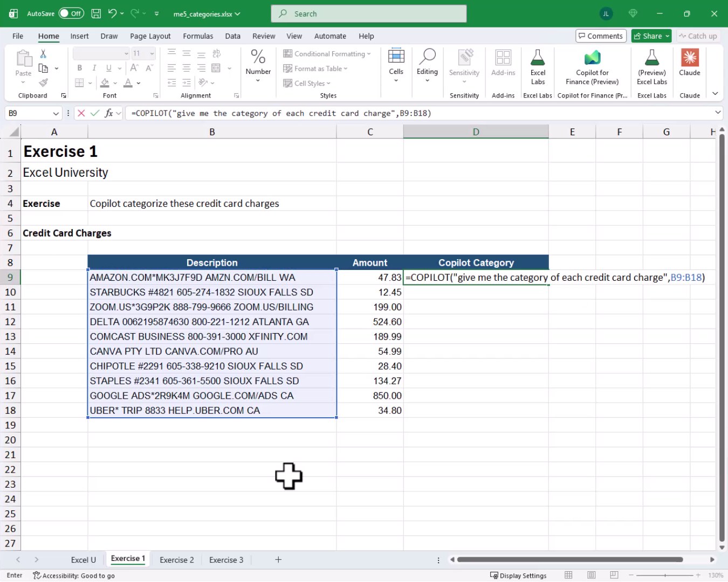Click the Wrap Text icon
The image size is (728, 582).
(217, 53)
